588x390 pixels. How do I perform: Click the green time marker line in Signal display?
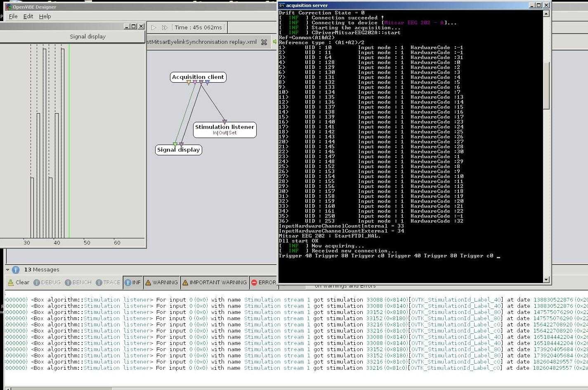[x=69, y=140]
